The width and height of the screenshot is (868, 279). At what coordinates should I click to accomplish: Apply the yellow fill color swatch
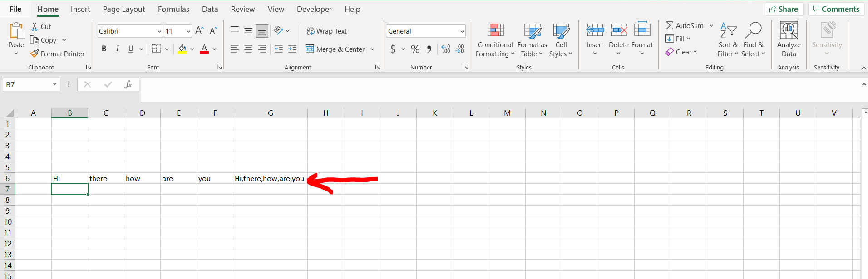pyautogui.click(x=182, y=49)
